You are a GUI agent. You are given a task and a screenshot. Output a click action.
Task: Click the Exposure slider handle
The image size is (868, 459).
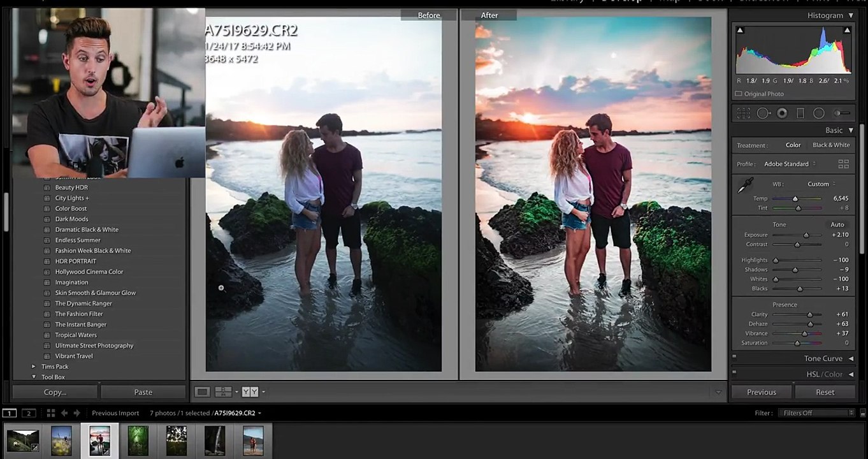point(806,235)
